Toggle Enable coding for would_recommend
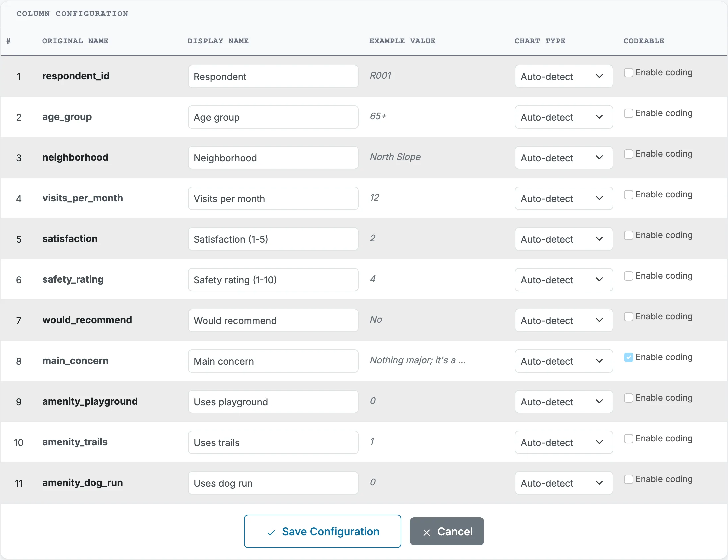The width and height of the screenshot is (728, 560). click(628, 317)
